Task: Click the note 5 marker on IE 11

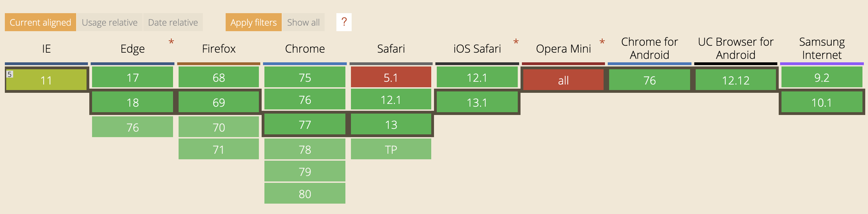Action: pos(10,74)
